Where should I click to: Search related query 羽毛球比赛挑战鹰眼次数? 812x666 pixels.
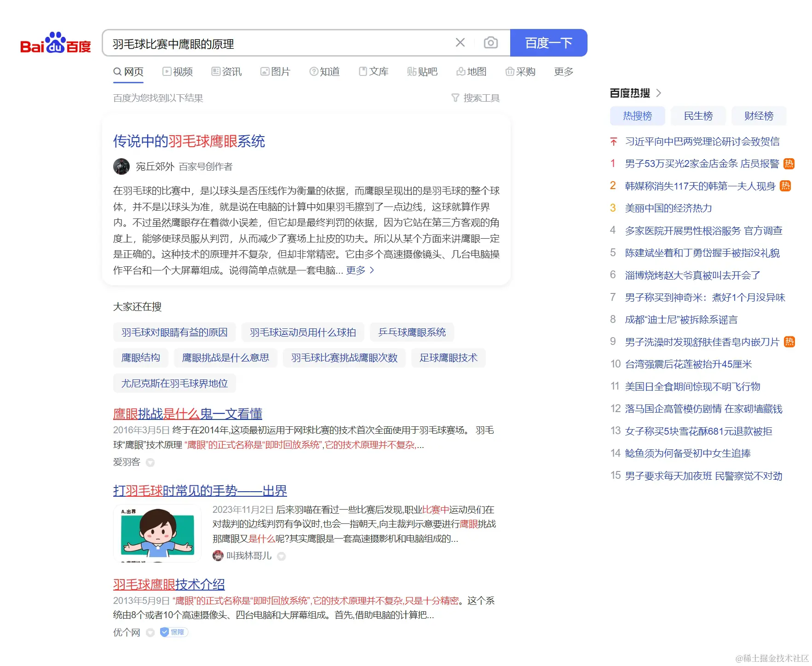(x=344, y=358)
